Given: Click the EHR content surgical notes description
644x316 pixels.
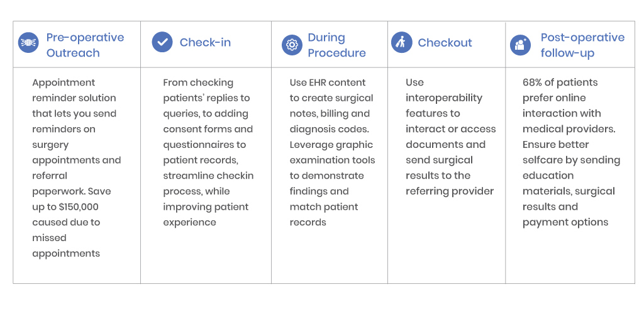Looking at the screenshot, I should [331, 106].
